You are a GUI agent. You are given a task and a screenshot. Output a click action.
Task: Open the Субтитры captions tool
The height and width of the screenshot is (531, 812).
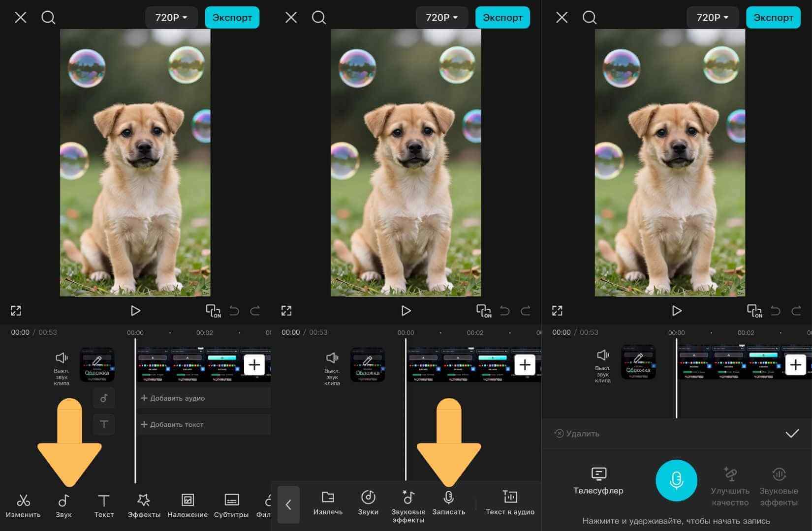click(231, 505)
